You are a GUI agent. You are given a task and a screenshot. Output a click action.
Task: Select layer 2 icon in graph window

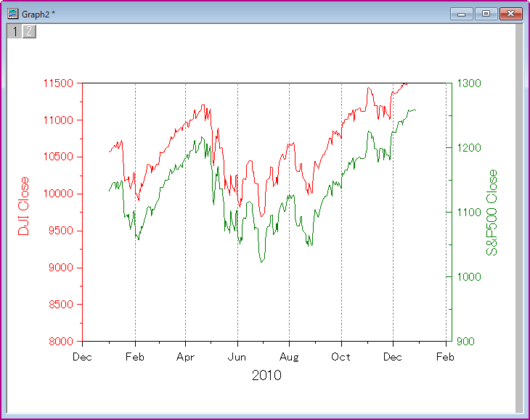29,31
